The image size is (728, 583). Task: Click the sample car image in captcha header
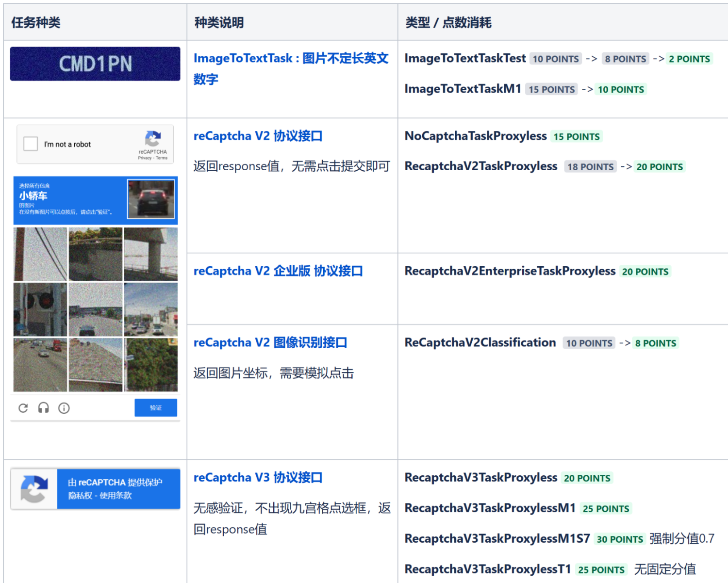coord(150,199)
